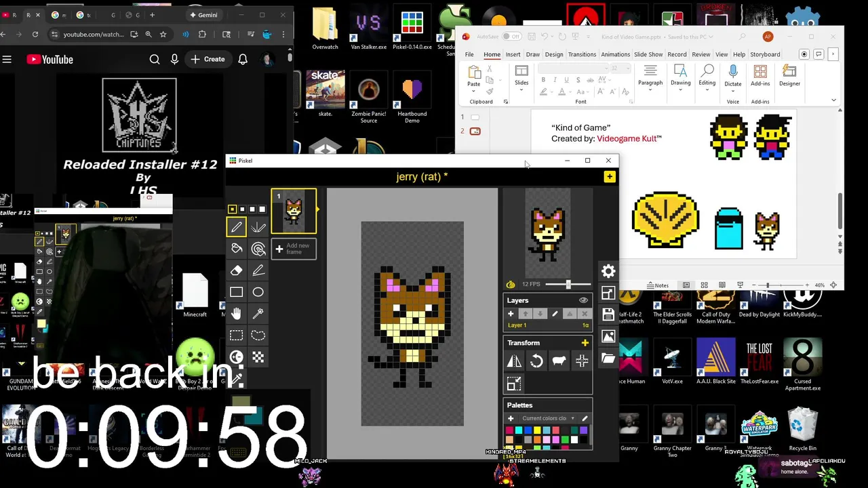
Task: Select the second pen size box
Action: point(242,209)
